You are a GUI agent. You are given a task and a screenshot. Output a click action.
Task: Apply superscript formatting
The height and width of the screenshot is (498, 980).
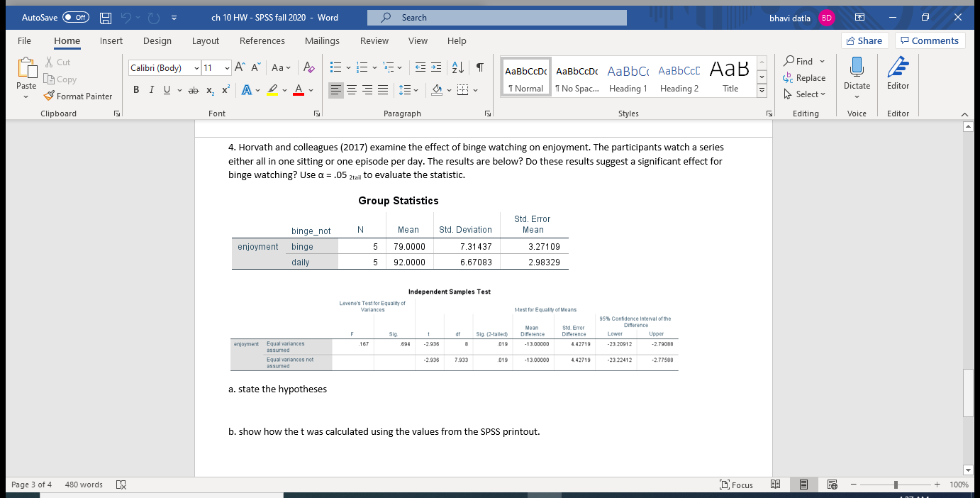[225, 90]
